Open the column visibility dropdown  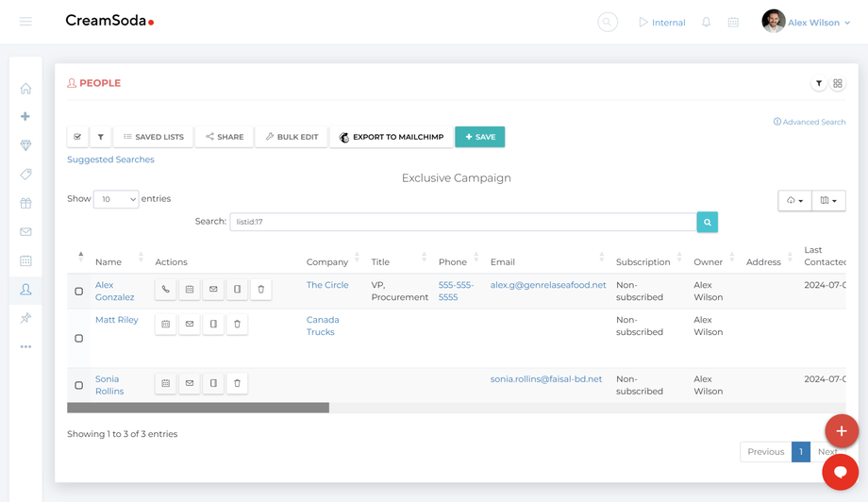[x=828, y=200]
